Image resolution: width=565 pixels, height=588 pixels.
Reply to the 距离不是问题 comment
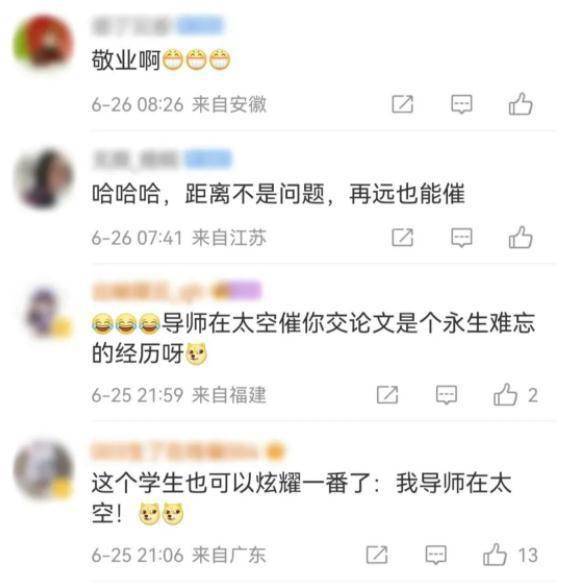point(462,237)
